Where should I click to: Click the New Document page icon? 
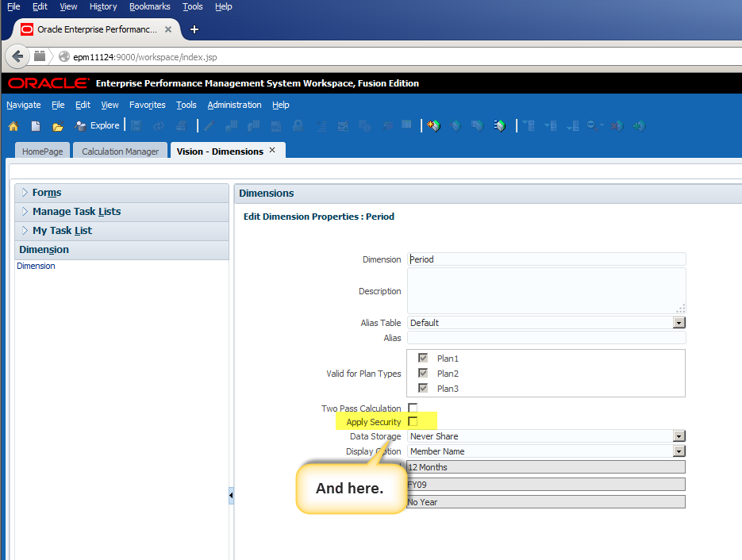(36, 126)
